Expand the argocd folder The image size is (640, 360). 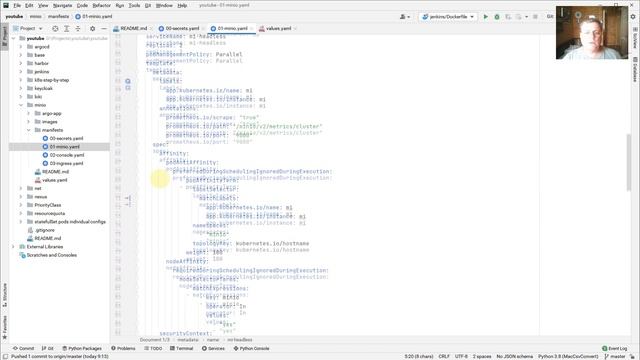[x=21, y=47]
